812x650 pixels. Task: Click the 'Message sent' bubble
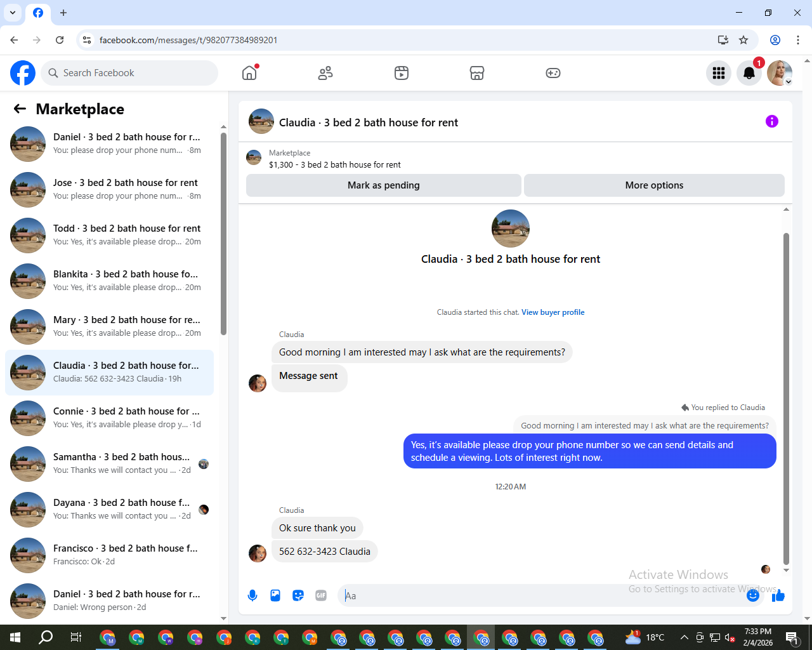point(309,379)
